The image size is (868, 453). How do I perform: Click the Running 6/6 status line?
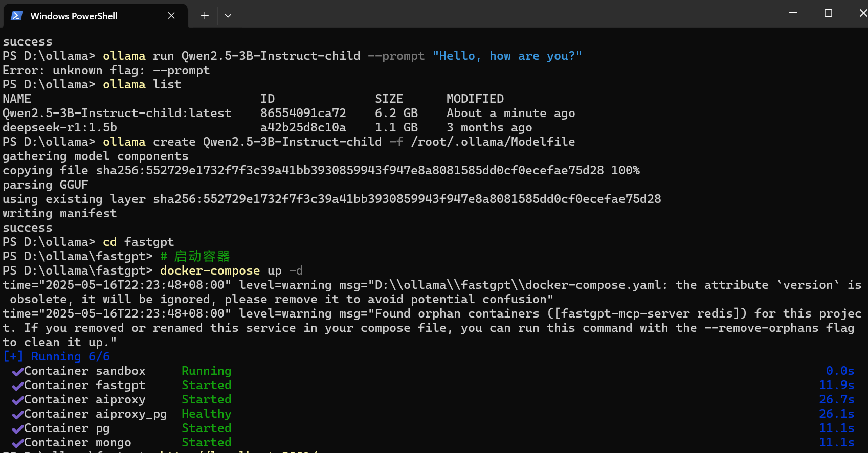56,356
